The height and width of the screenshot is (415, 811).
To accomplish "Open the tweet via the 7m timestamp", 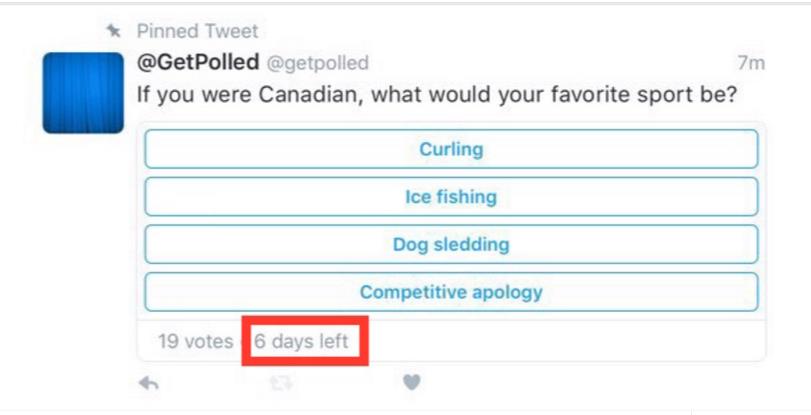I will click(750, 64).
